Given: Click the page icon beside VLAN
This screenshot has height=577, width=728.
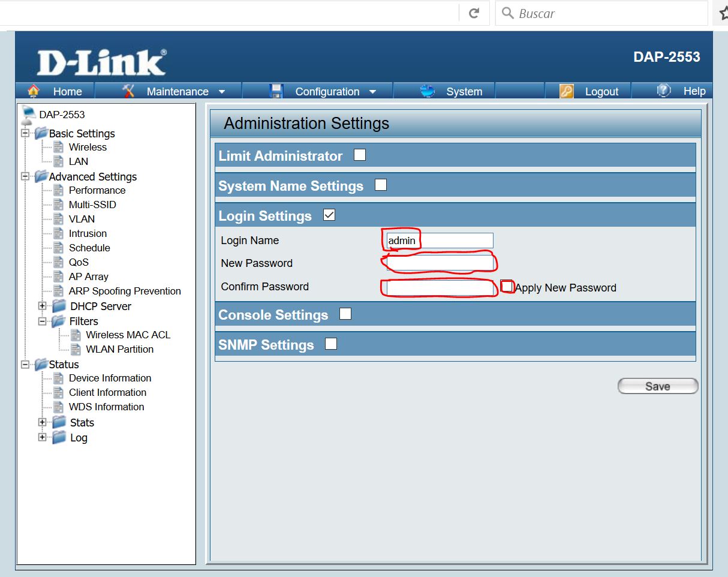Looking at the screenshot, I should [58, 219].
